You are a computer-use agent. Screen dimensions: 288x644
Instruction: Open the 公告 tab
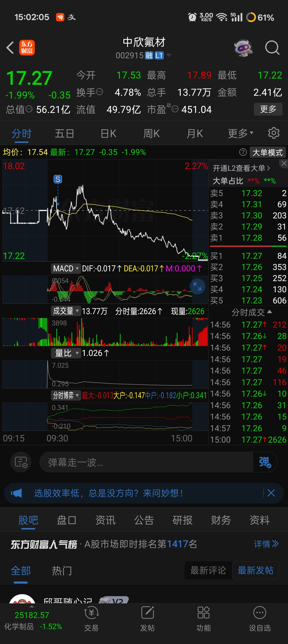[x=144, y=520]
